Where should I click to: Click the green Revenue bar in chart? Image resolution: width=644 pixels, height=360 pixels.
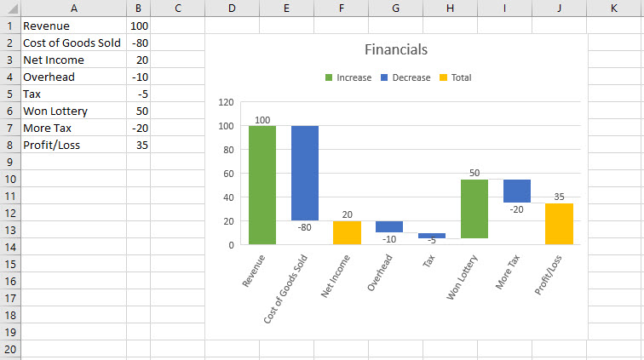point(262,185)
